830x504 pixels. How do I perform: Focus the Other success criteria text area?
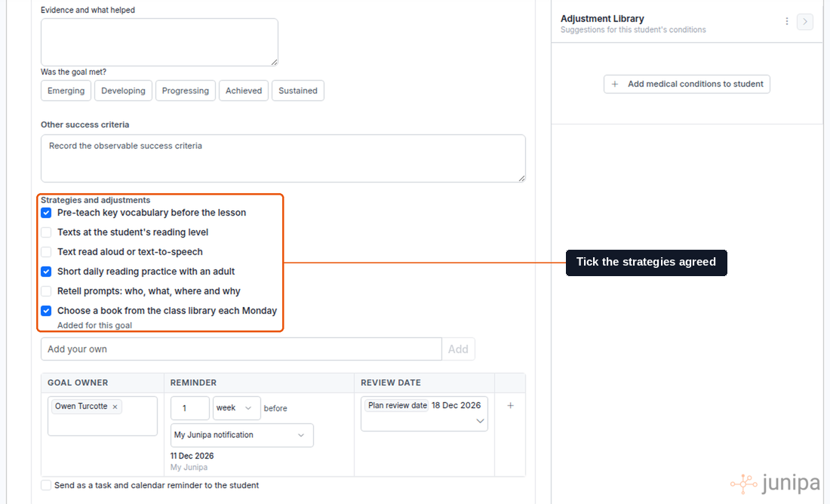pos(283,158)
